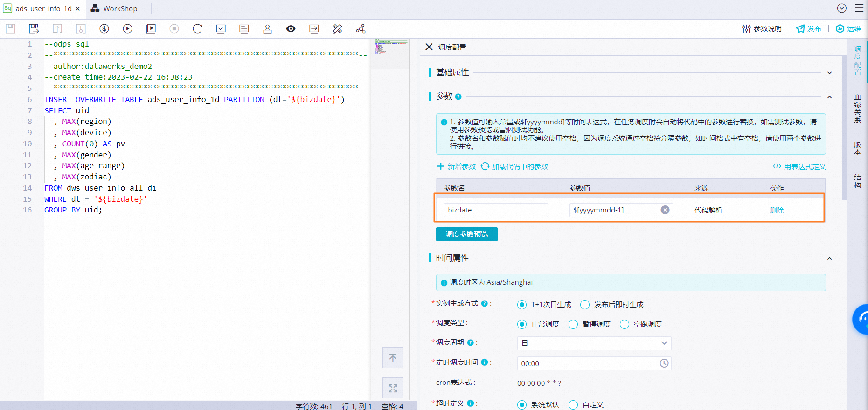Click the reload refresh icon
Viewport: 868px width, 410px height.
click(197, 29)
